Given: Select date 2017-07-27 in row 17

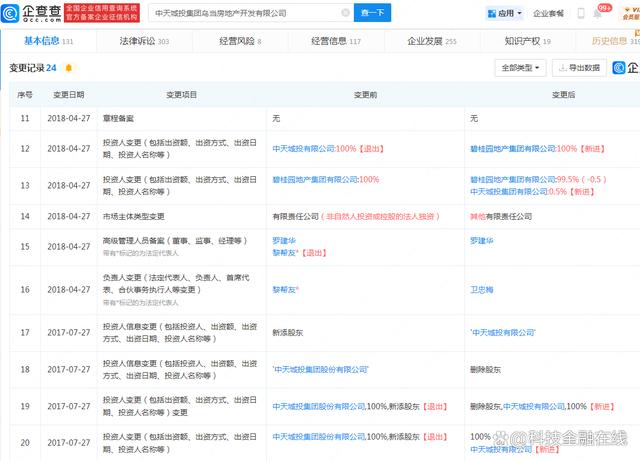Looking at the screenshot, I should (69, 332).
